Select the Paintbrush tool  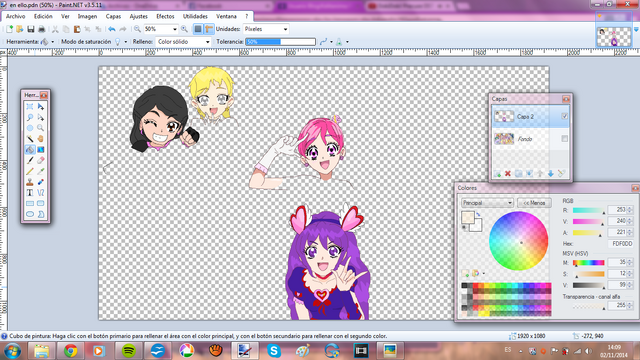(30, 160)
